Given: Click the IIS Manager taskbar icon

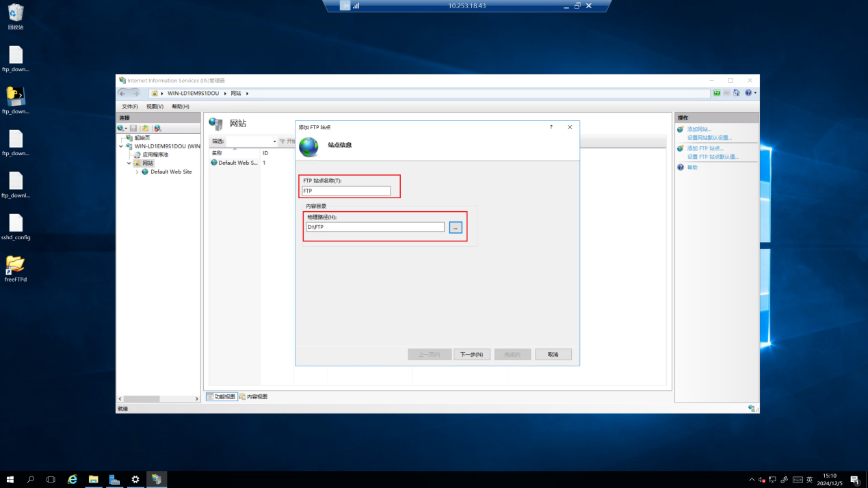Looking at the screenshot, I should (157, 480).
